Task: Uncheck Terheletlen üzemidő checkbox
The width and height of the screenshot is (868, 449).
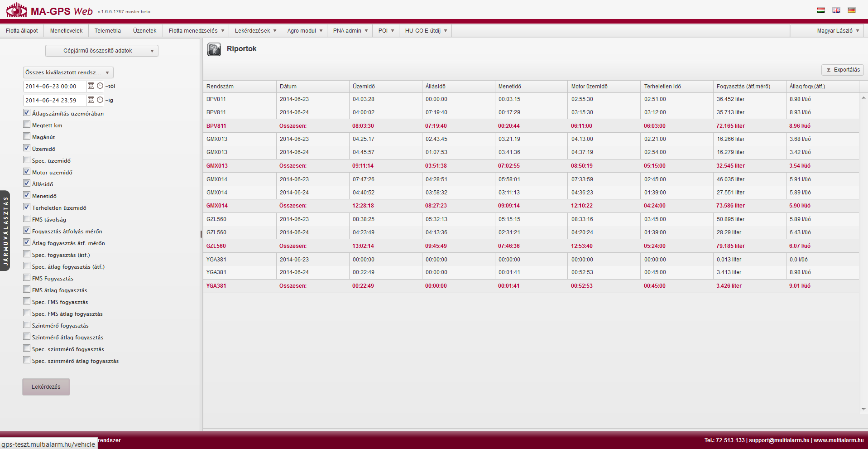Action: coord(27,207)
